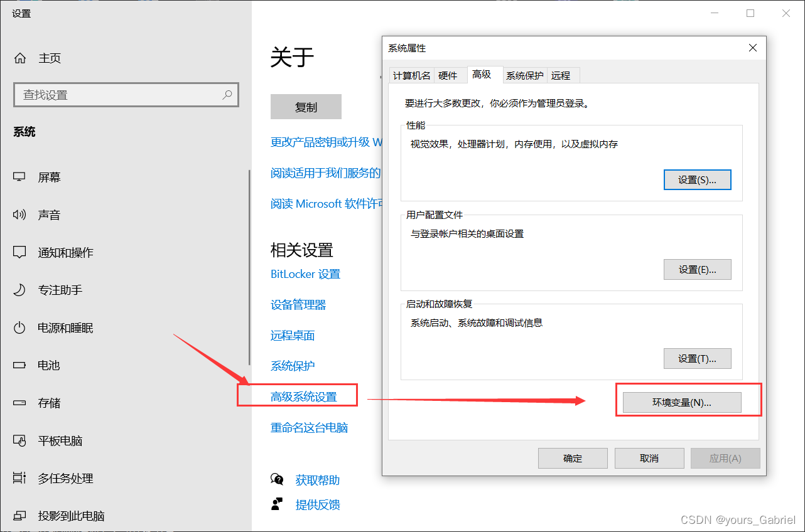Minimize the Settings window
This screenshot has height=532, width=805.
point(715,13)
